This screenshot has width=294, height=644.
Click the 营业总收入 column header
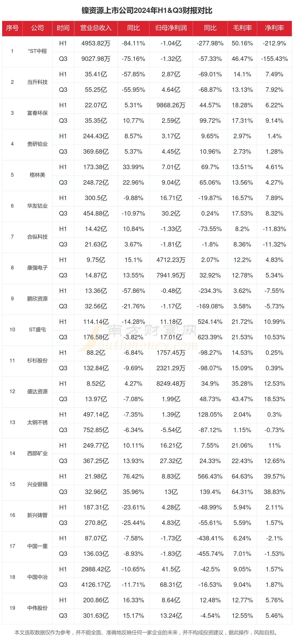(96, 28)
